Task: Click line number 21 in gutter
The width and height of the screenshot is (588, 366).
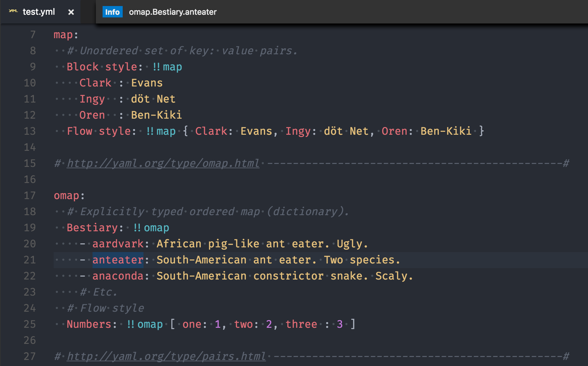Action: coord(30,260)
